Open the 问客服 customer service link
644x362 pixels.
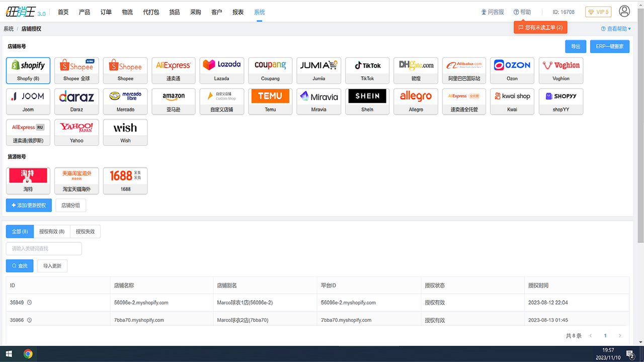[x=493, y=12]
